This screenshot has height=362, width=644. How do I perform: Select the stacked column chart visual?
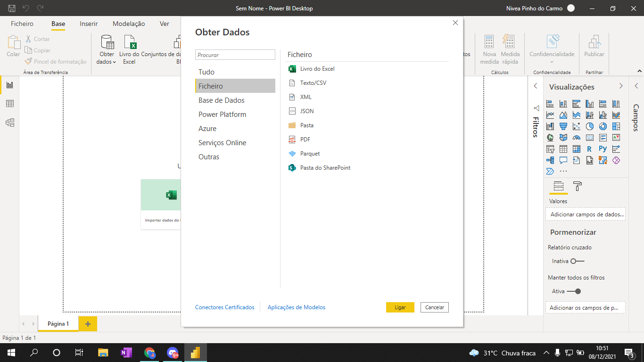click(563, 104)
